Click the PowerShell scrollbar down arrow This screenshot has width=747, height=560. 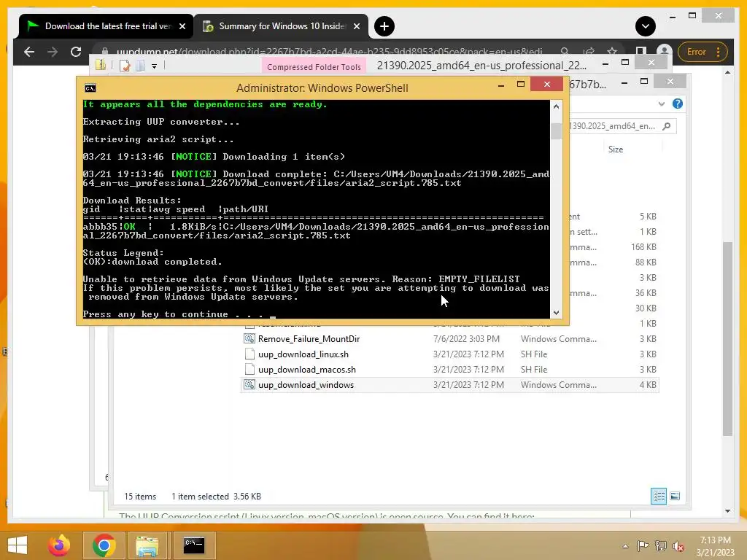point(556,313)
